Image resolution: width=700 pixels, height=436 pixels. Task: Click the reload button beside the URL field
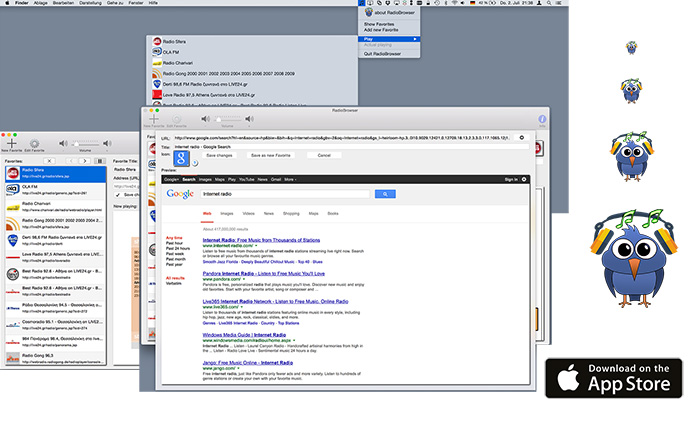521,138
